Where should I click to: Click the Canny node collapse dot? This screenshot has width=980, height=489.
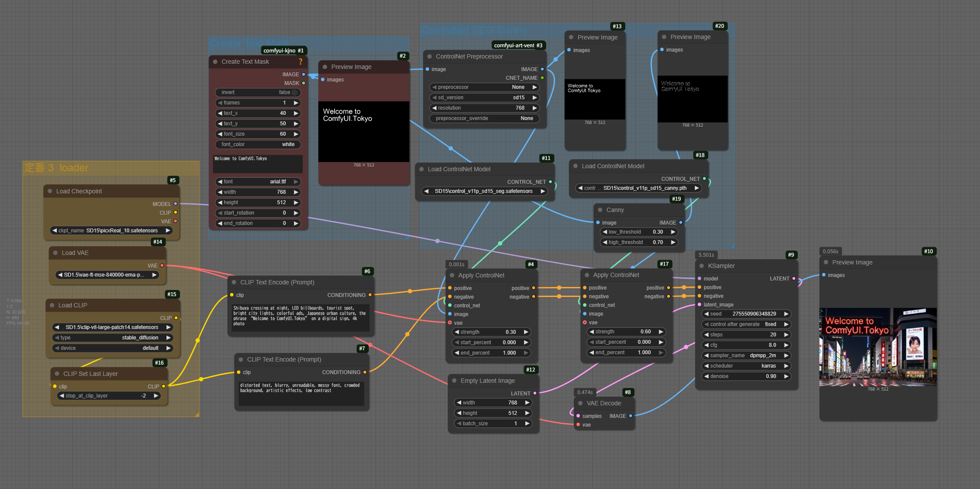[x=600, y=210]
